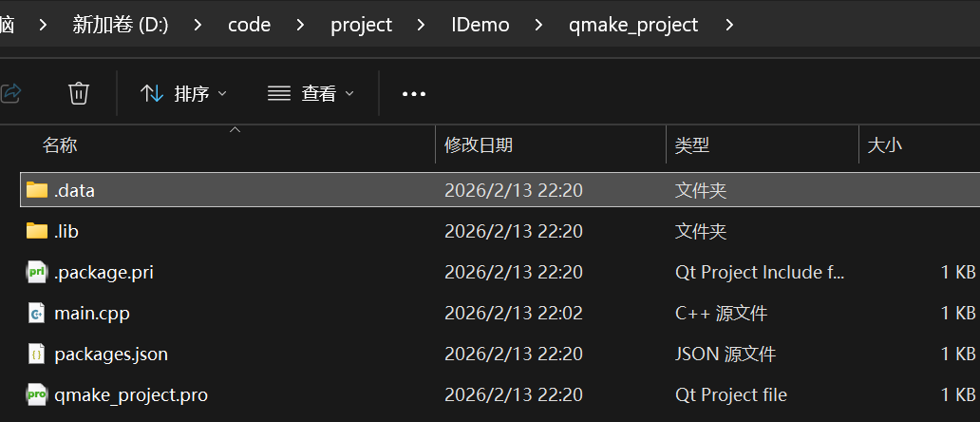The image size is (980, 422).
Task: Expand chevron after qmake_project in path
Action: tap(729, 26)
